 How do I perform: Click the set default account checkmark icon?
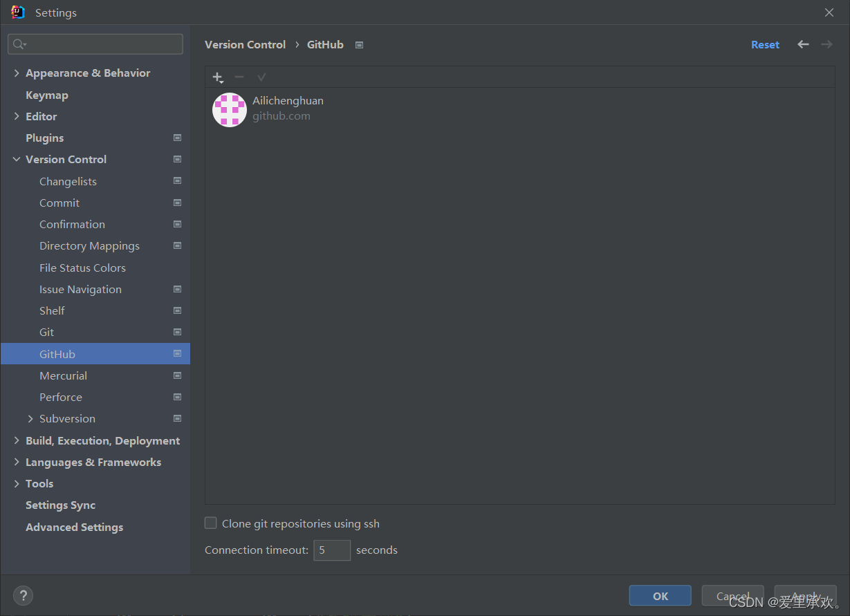tap(261, 77)
